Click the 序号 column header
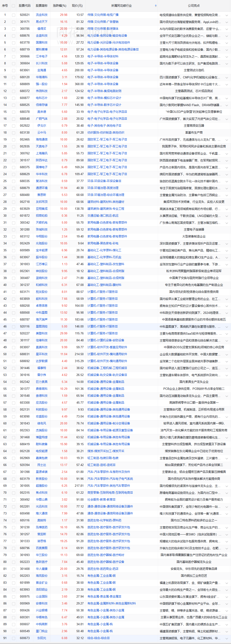This screenshot has height=644, width=231. pos(5,6)
